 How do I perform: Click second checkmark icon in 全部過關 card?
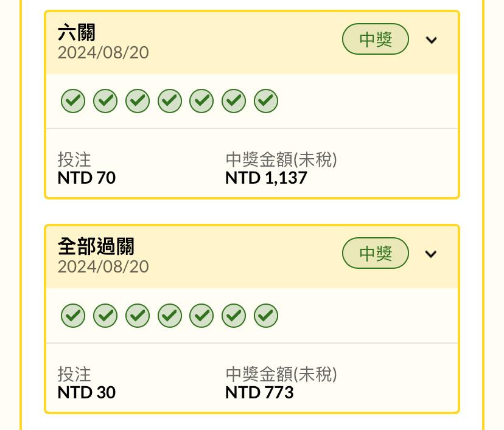tap(105, 316)
